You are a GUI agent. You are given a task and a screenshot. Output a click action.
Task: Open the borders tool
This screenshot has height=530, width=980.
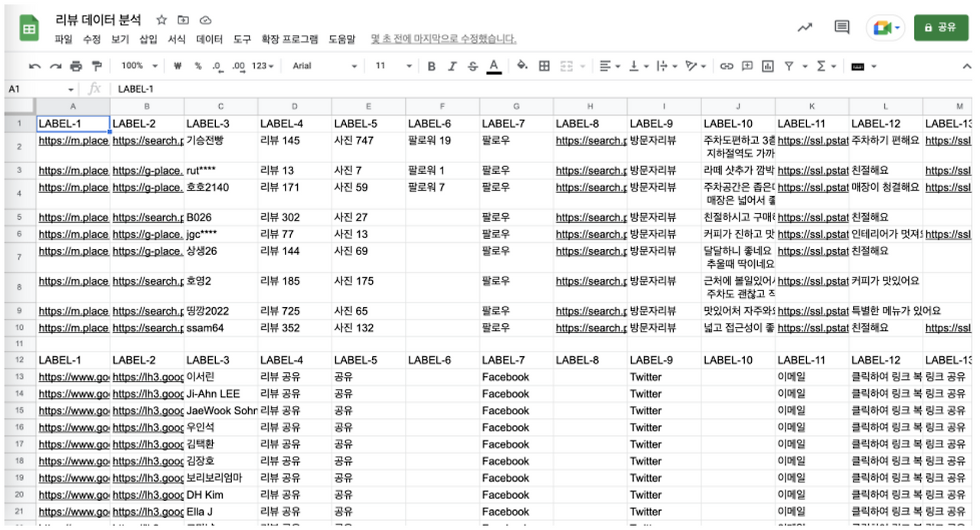[544, 65]
